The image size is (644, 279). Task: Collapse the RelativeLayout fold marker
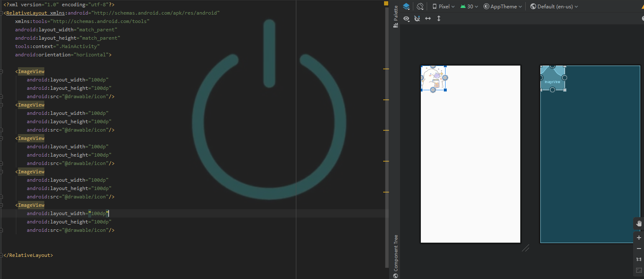click(2, 13)
